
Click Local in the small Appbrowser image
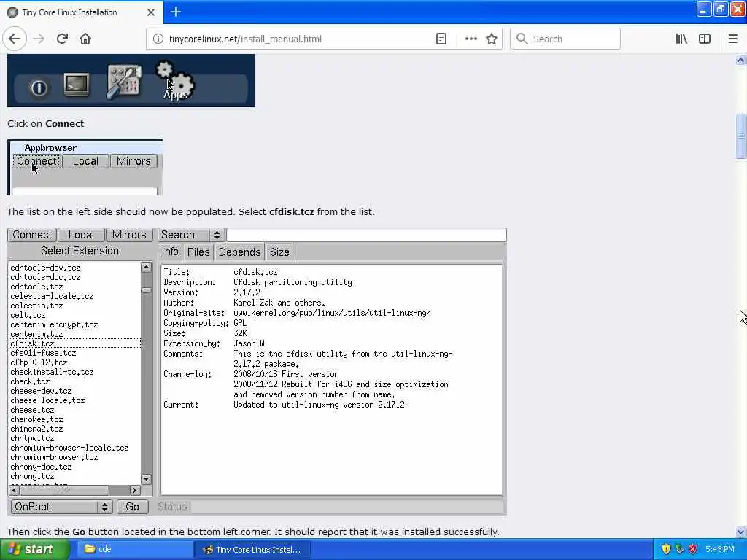click(85, 161)
